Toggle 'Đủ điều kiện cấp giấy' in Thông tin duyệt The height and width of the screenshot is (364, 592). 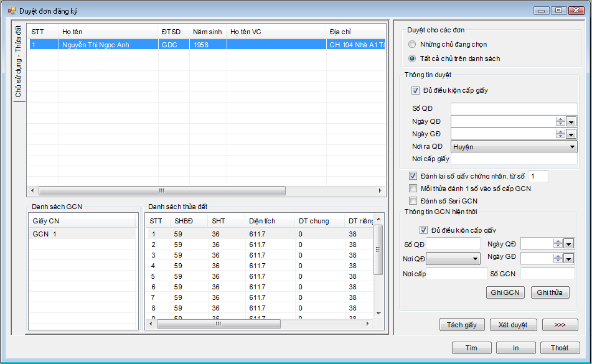[x=416, y=90]
